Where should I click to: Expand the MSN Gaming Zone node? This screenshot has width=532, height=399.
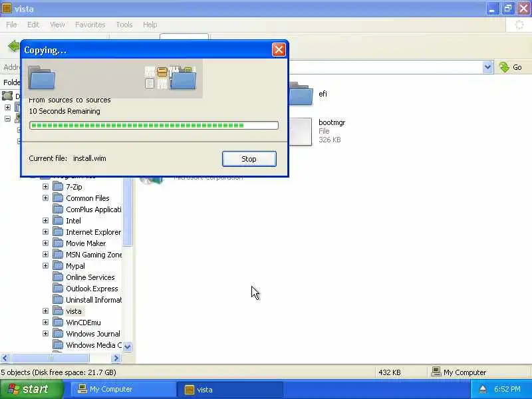[45, 255]
